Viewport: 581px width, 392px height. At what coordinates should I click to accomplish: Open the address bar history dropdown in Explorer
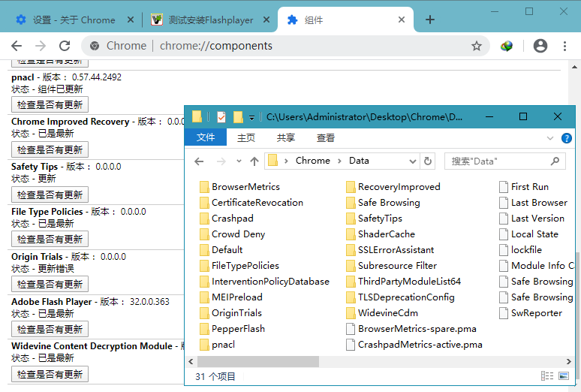click(413, 161)
